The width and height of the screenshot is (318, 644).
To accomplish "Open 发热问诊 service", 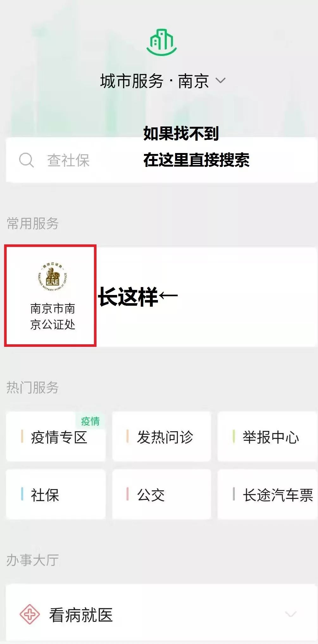I will tap(161, 436).
